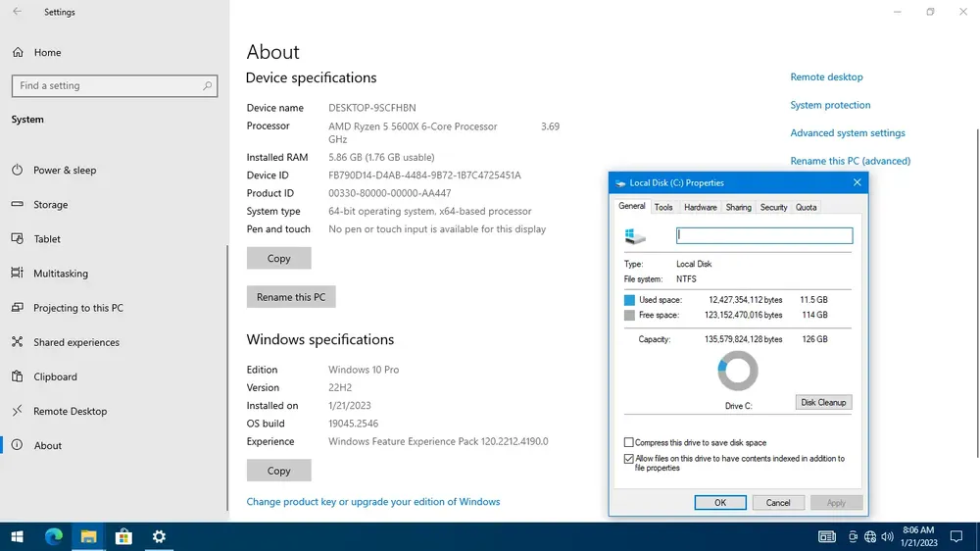Click the Find a setting search box
The height and width of the screenshot is (551, 980).
[x=113, y=86]
